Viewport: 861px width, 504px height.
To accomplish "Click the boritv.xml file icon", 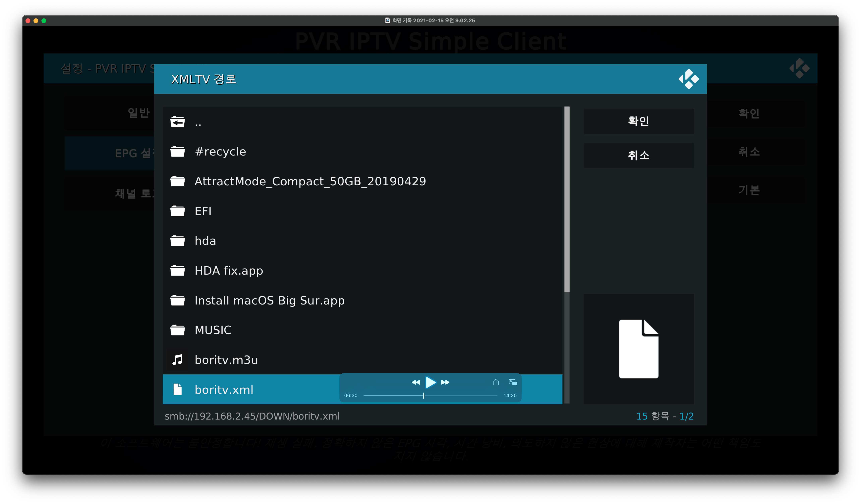I will click(x=177, y=389).
